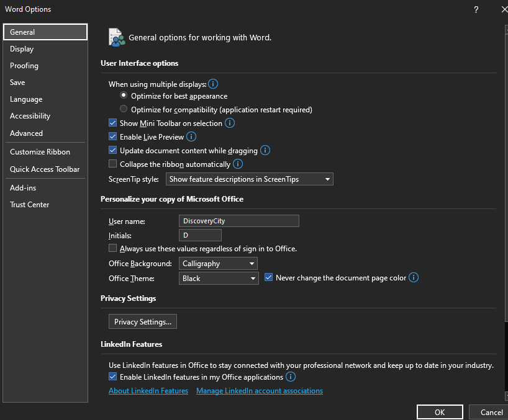Check Always use these values regardless of sign in

113,248
